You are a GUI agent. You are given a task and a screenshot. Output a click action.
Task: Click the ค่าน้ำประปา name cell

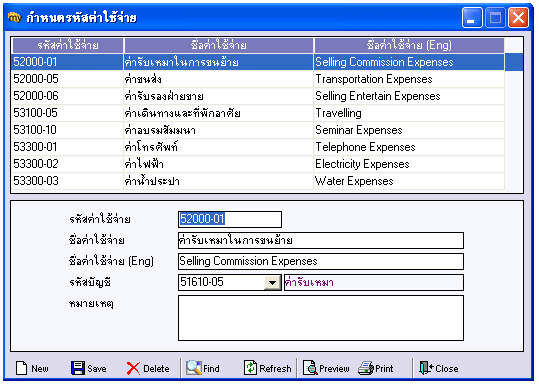[219, 181]
